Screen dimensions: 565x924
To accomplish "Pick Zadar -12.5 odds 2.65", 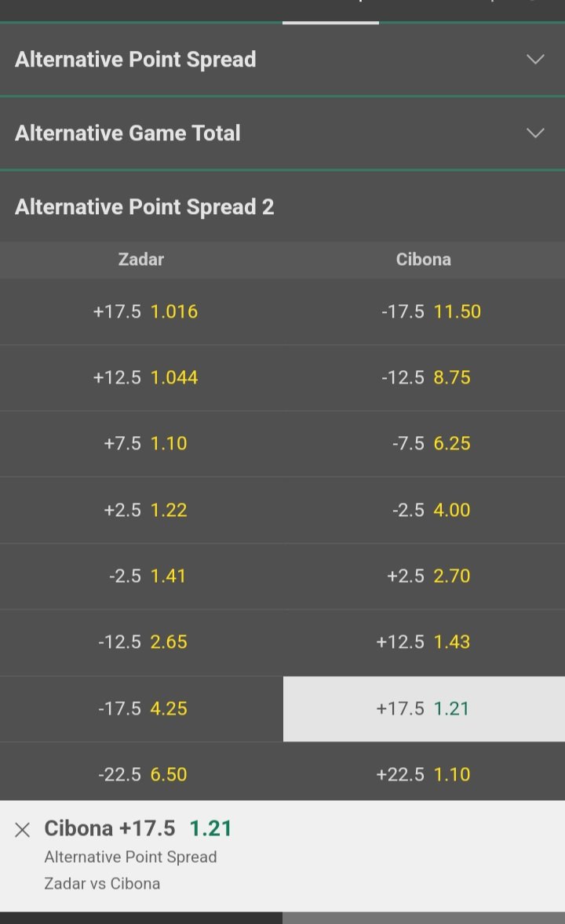I will (142, 642).
